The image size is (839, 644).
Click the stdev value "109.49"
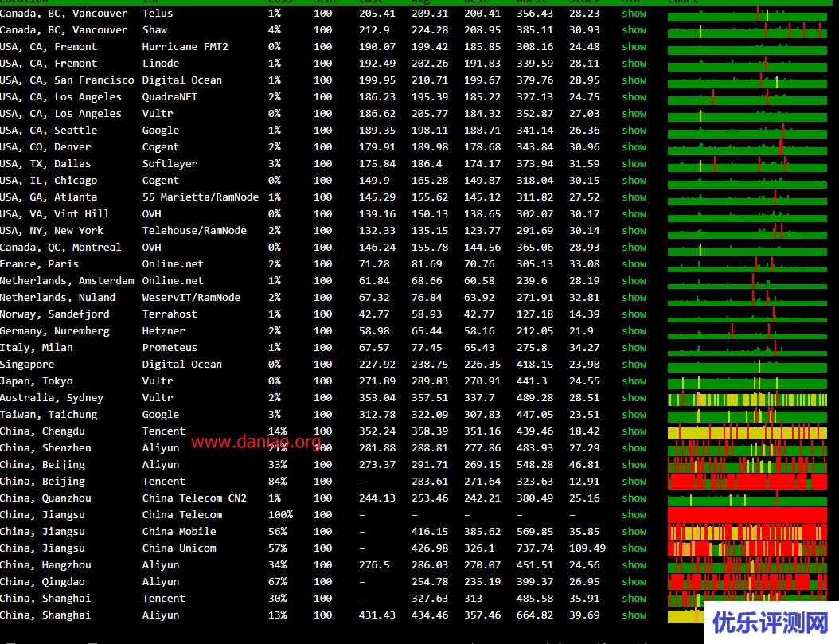(587, 548)
